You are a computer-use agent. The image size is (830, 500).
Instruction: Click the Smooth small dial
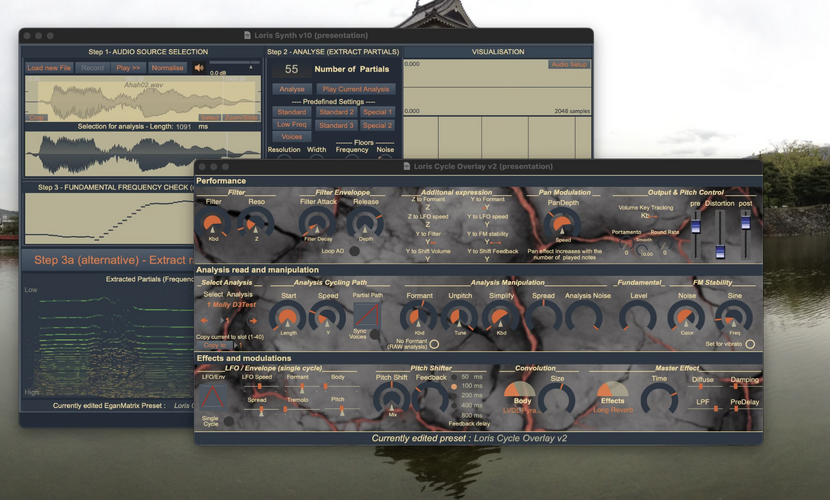[x=642, y=249]
